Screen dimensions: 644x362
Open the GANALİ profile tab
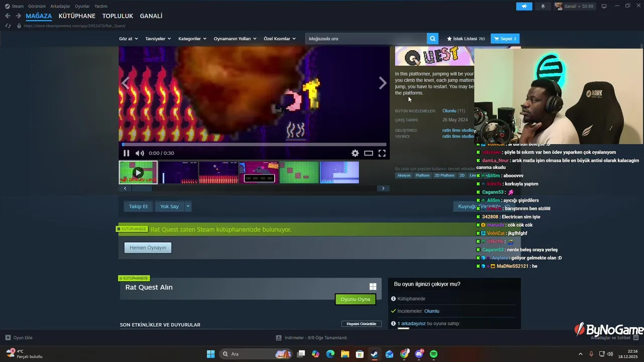(x=151, y=16)
